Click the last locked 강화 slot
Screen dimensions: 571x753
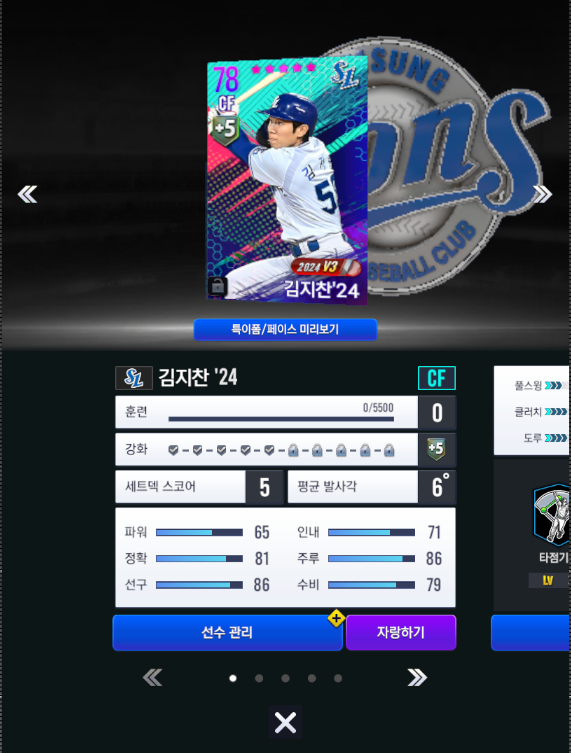[389, 450]
